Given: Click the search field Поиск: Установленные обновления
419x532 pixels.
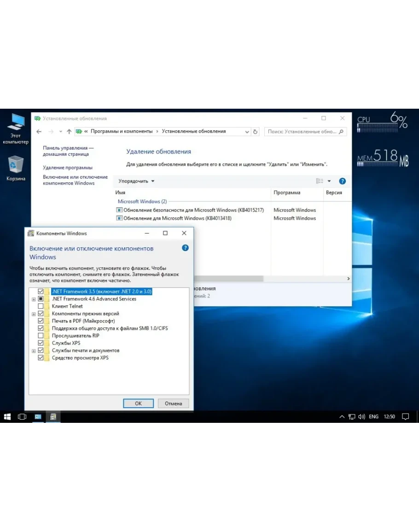Looking at the screenshot, I should click(302, 132).
